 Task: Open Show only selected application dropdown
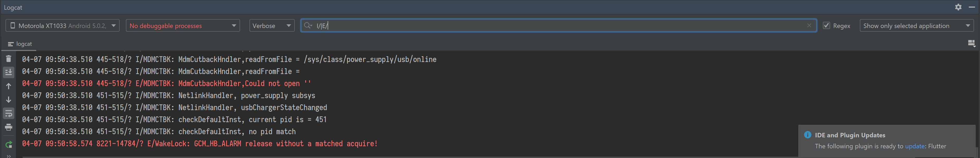click(x=916, y=26)
